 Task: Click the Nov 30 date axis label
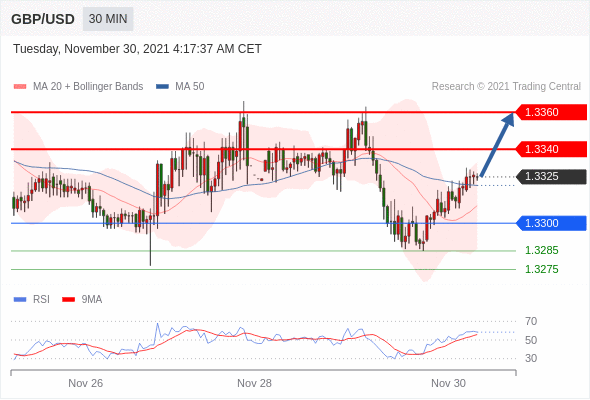(449, 383)
